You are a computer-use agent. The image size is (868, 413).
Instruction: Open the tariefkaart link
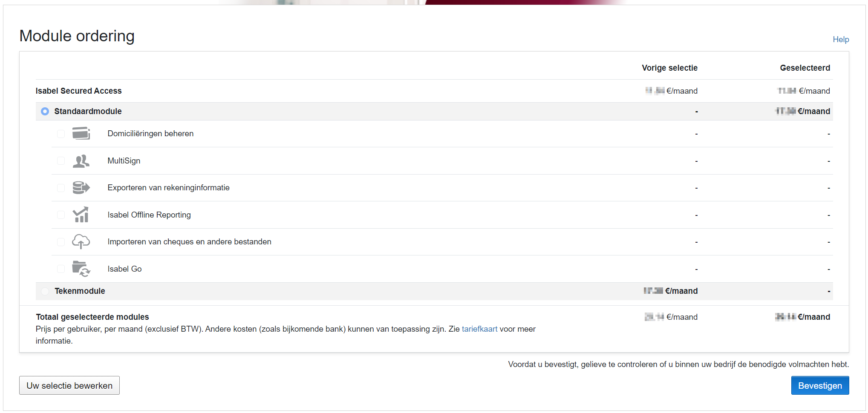tap(479, 329)
